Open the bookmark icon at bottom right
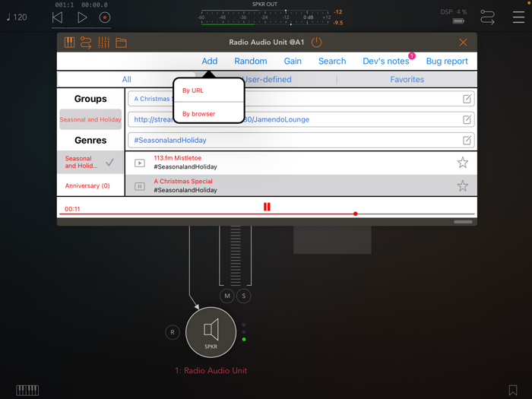The image size is (532, 399). click(x=513, y=390)
